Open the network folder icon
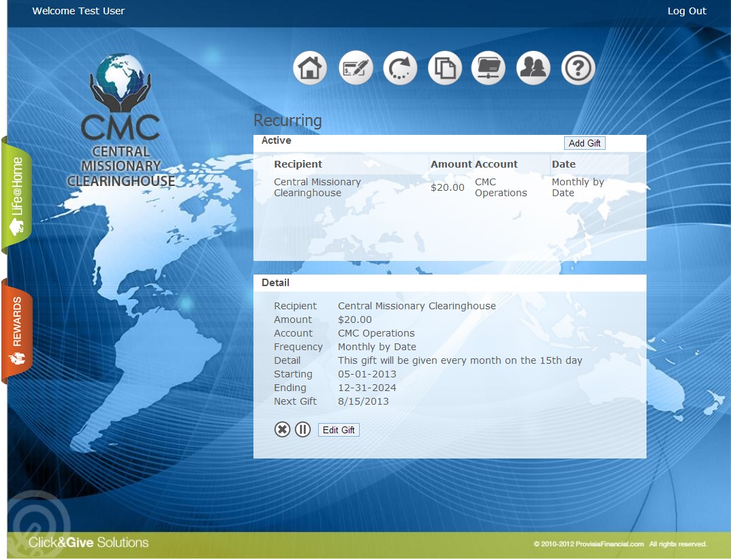Screen dimensions: 731x560 (x=488, y=68)
